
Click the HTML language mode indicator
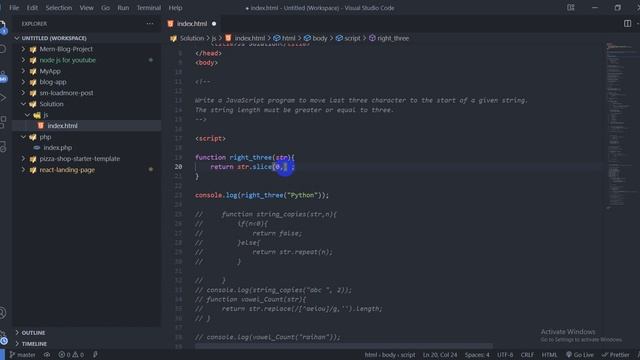(x=549, y=355)
